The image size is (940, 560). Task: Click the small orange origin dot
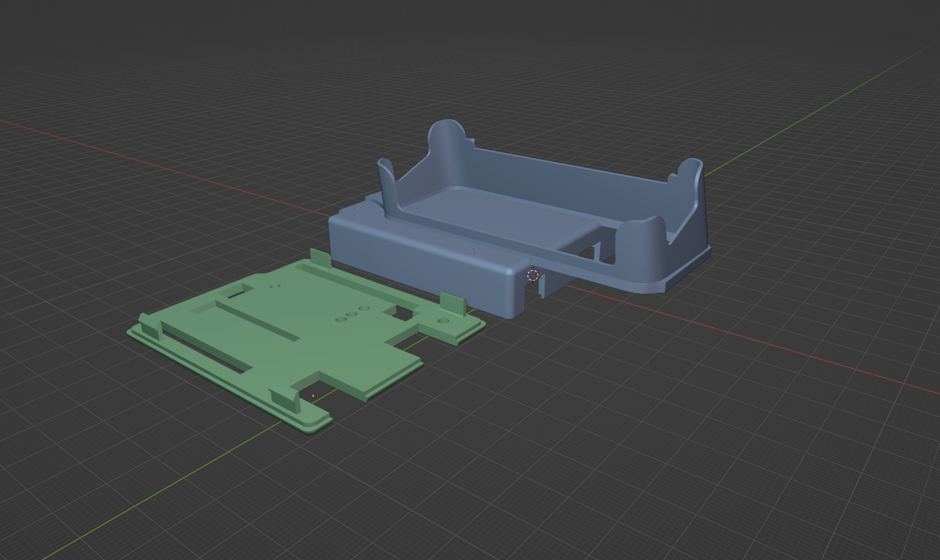(x=313, y=396)
